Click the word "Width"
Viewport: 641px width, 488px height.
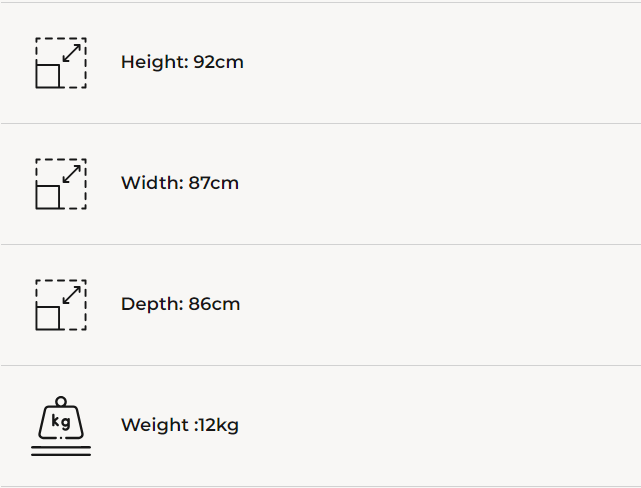[150, 183]
